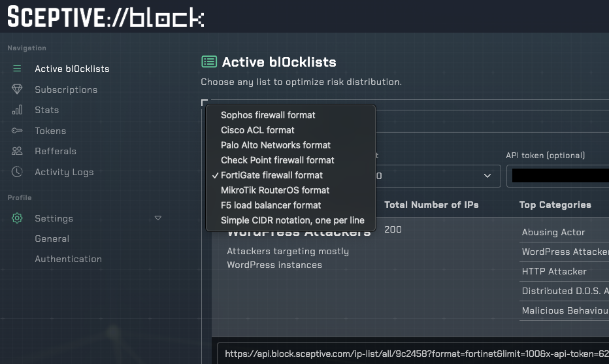This screenshot has height=364, width=609.
Task: Select Simple CIDR notation, one per line
Action: point(292,220)
